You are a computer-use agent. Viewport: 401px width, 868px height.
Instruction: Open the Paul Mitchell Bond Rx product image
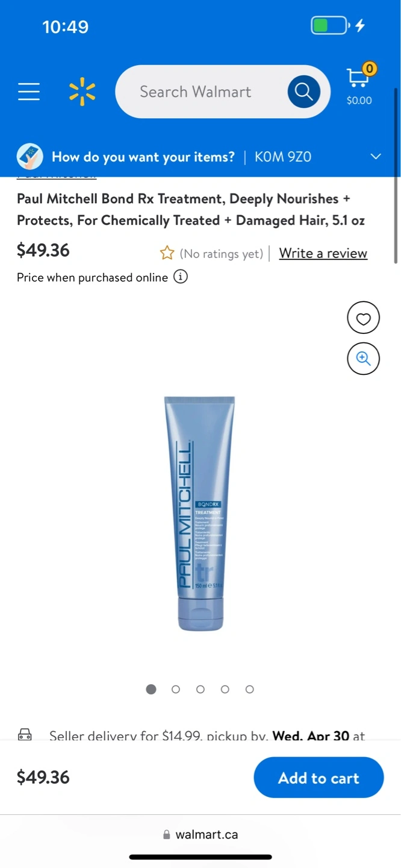[x=200, y=514]
